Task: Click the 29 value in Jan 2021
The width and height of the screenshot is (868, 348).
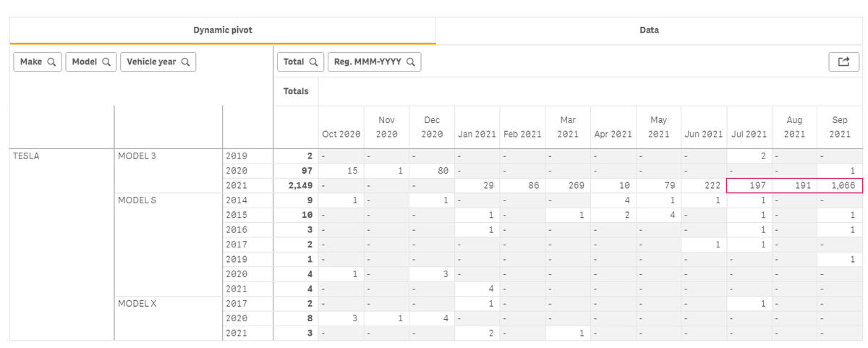Action: tap(477, 185)
